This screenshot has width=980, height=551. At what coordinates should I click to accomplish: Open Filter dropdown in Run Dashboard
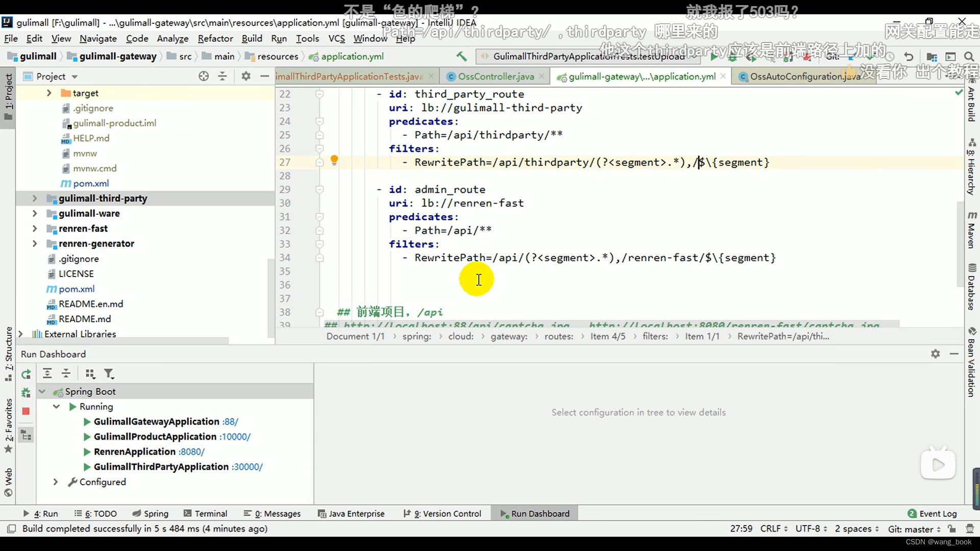point(109,374)
